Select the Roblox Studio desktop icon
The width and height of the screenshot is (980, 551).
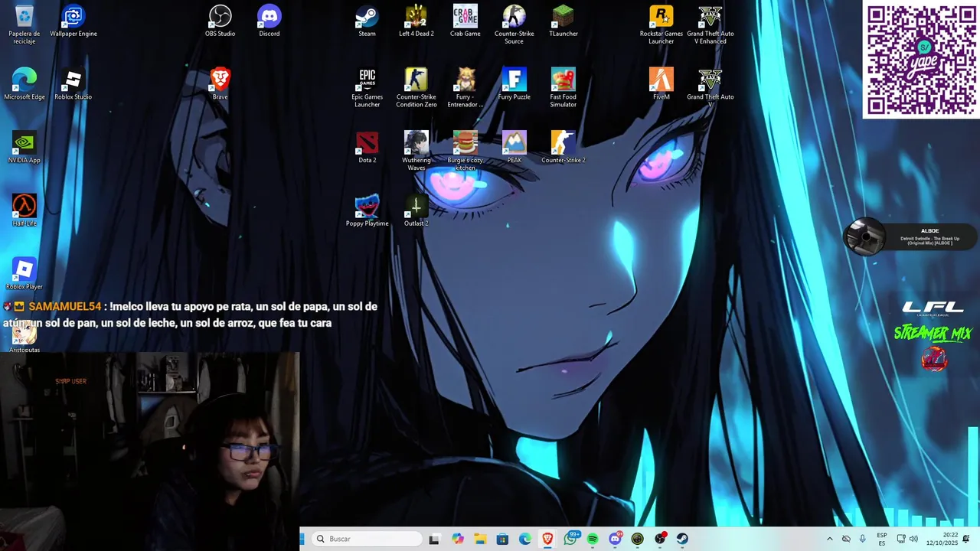click(73, 84)
